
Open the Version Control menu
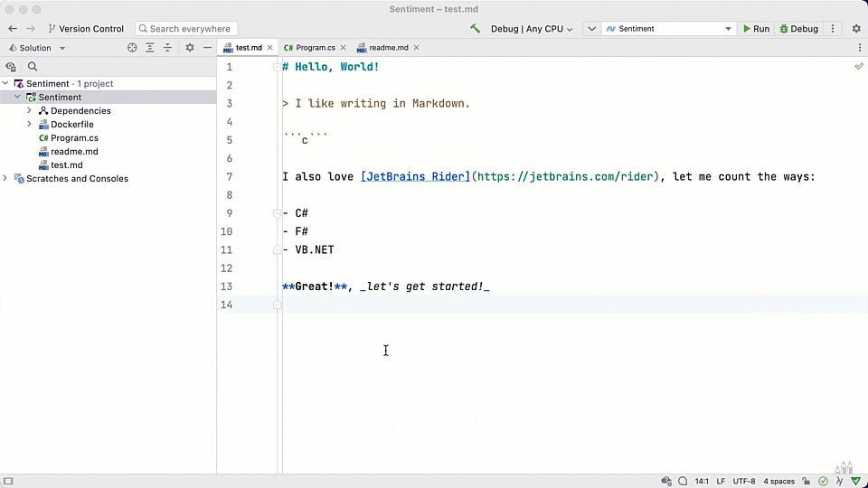86,29
